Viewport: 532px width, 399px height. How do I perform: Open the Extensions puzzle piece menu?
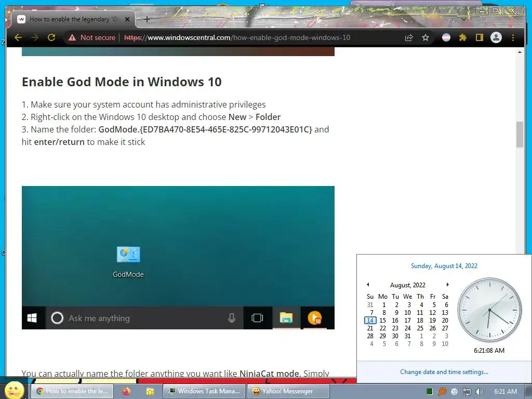tap(463, 37)
